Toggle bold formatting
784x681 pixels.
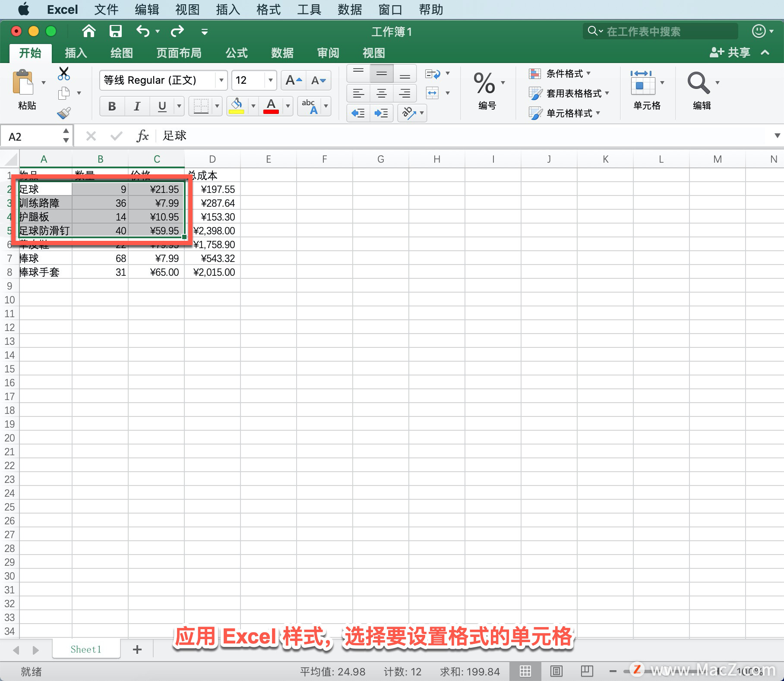[112, 106]
